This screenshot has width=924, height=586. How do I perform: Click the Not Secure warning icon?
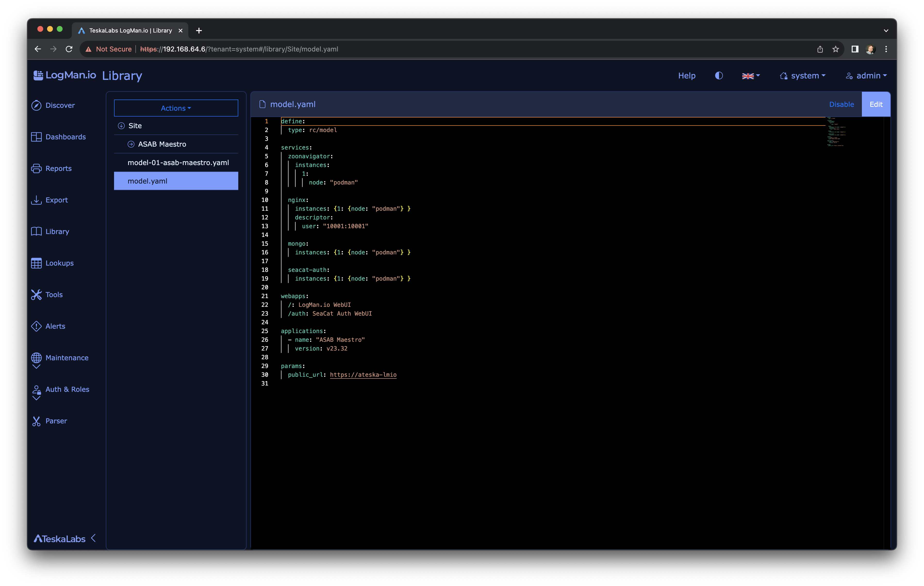89,49
